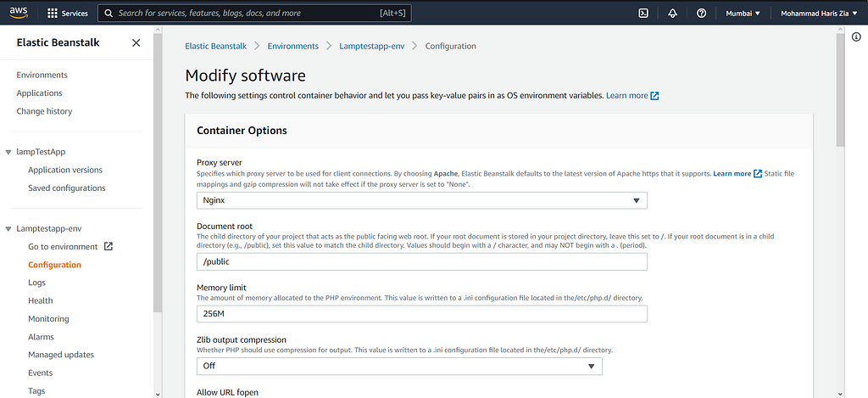Open the notifications bell

coord(672,14)
